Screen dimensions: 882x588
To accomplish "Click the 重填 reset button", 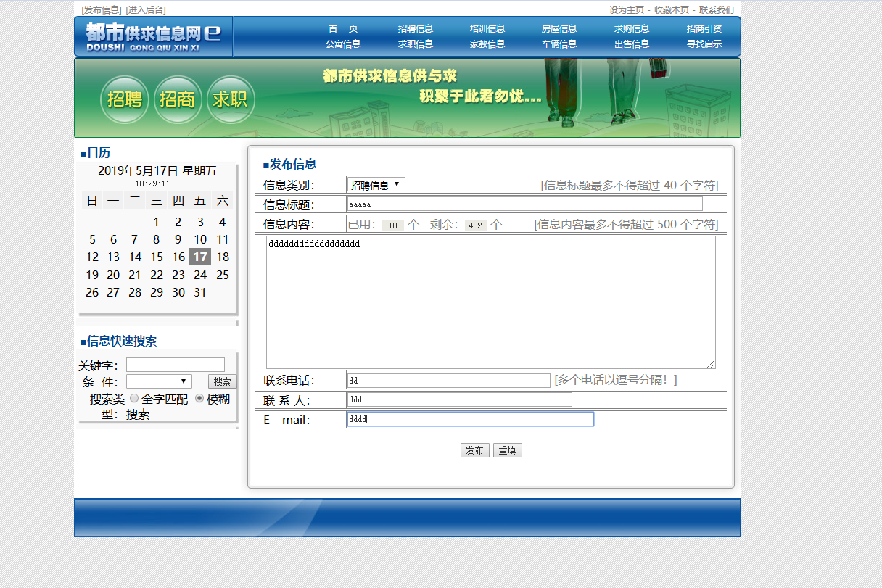I will pyautogui.click(x=508, y=450).
